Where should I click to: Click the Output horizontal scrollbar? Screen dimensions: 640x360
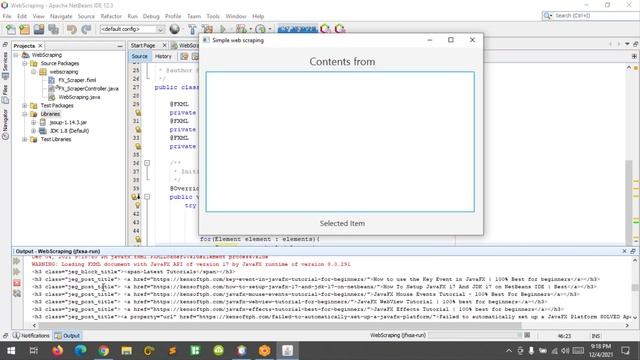pos(280,325)
